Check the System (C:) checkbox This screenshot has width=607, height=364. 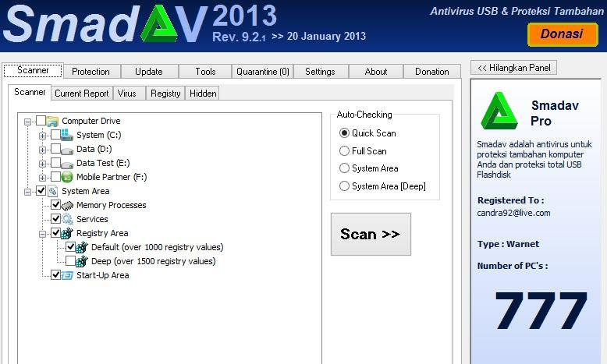click(x=55, y=135)
